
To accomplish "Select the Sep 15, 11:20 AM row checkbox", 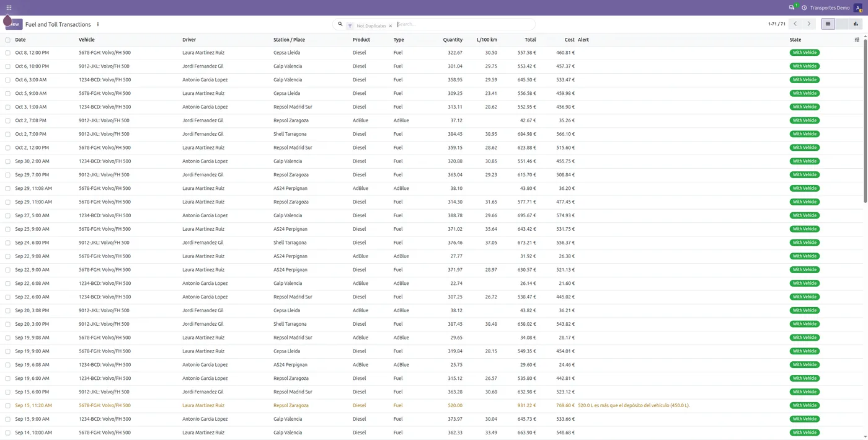I will (8, 406).
